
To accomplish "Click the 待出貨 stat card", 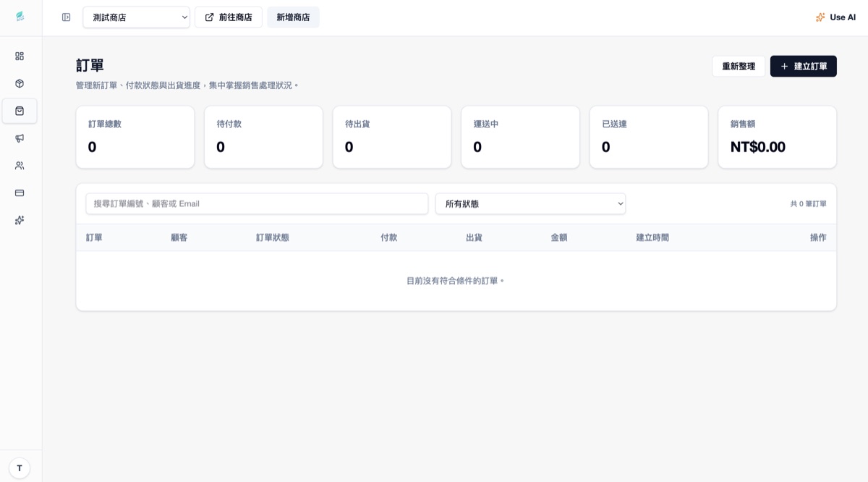I will pos(392,138).
